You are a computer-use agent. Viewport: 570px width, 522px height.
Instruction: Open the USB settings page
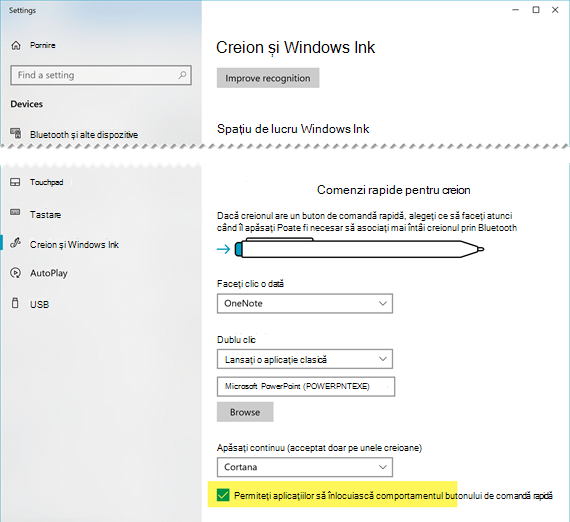[39, 304]
